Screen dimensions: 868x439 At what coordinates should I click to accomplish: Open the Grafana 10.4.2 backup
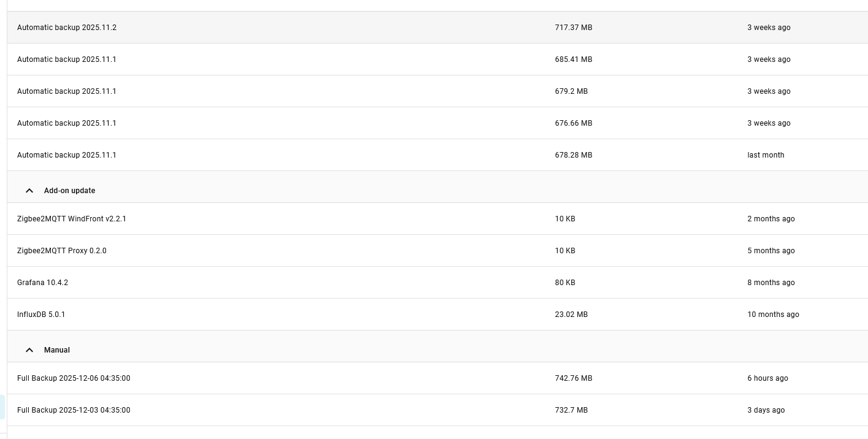coord(43,283)
